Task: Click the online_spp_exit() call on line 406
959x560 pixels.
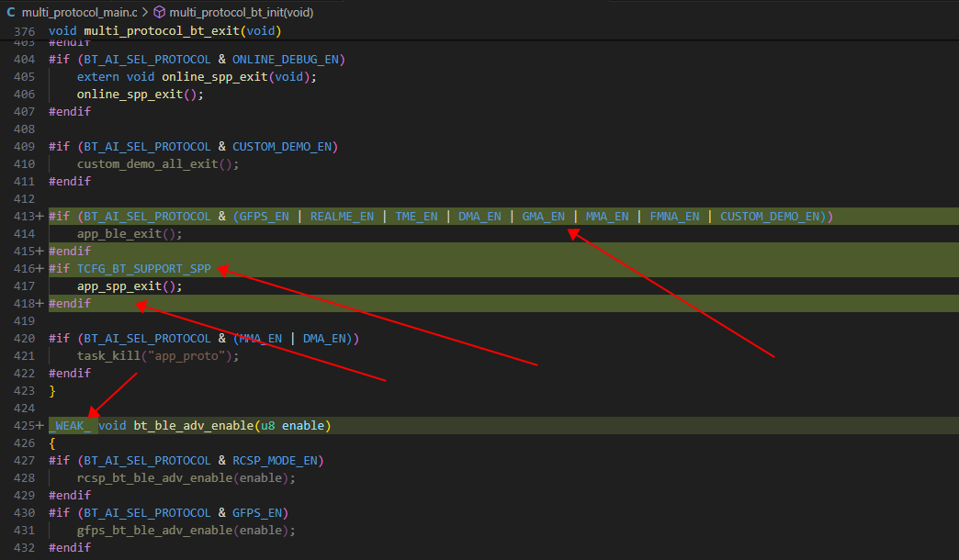Action: (x=140, y=95)
